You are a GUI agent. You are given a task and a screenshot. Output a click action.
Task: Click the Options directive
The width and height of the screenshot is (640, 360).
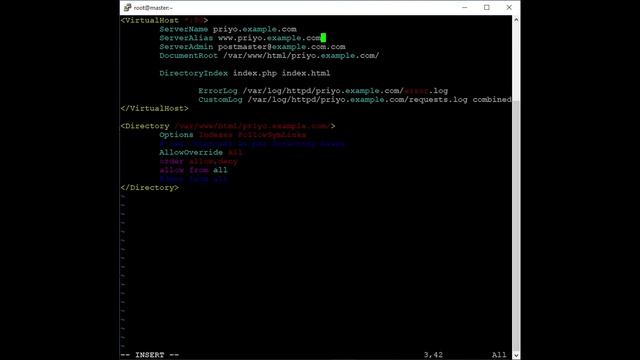click(176, 135)
